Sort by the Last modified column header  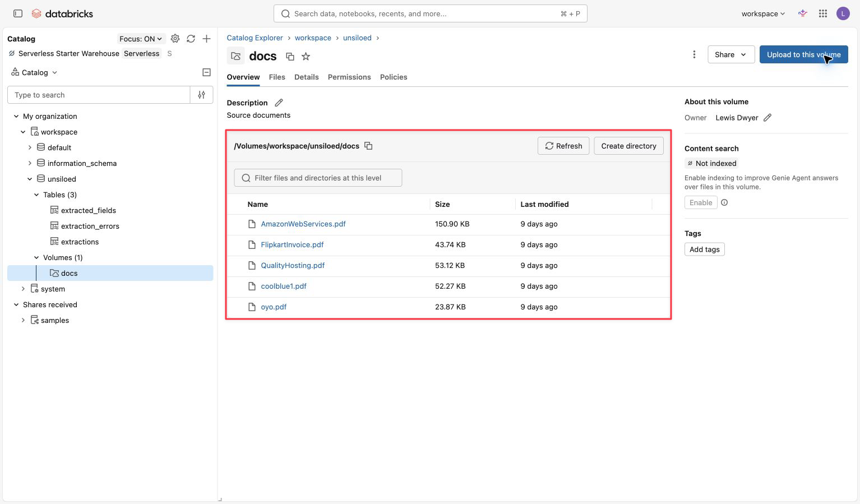point(544,204)
